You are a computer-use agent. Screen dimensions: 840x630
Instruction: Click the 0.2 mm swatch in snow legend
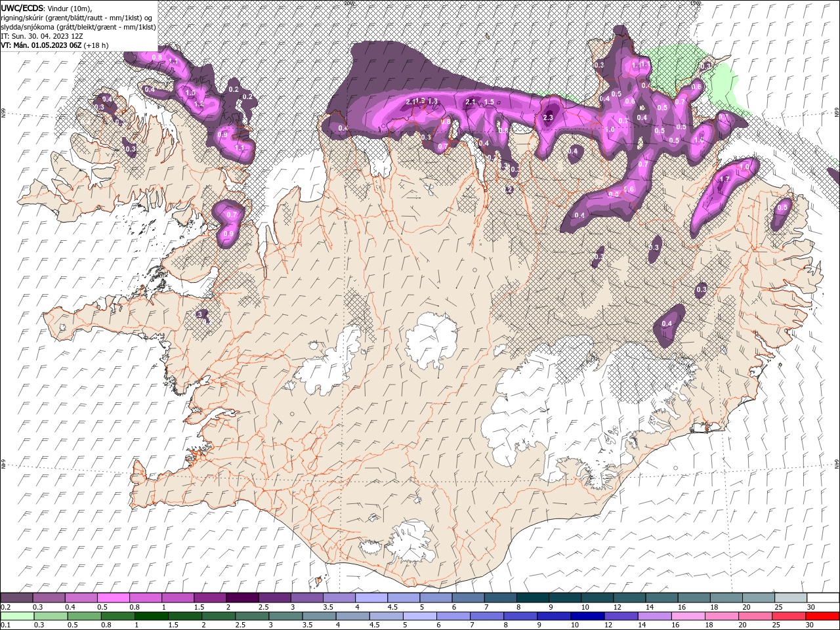(x=16, y=598)
